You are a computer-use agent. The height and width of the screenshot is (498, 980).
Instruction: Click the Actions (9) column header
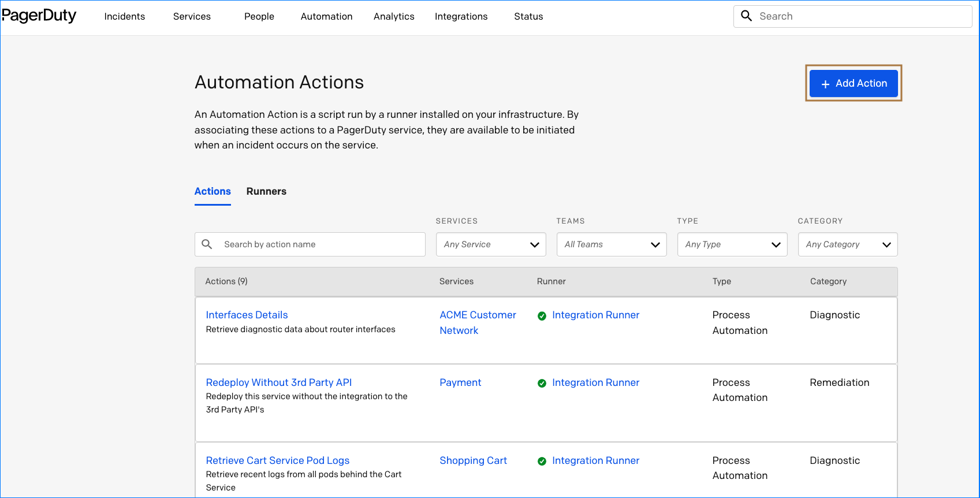coord(226,281)
